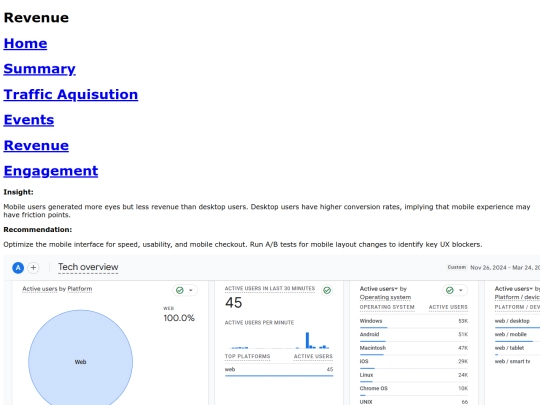Open the Events link
540x405 pixels.
click(29, 120)
